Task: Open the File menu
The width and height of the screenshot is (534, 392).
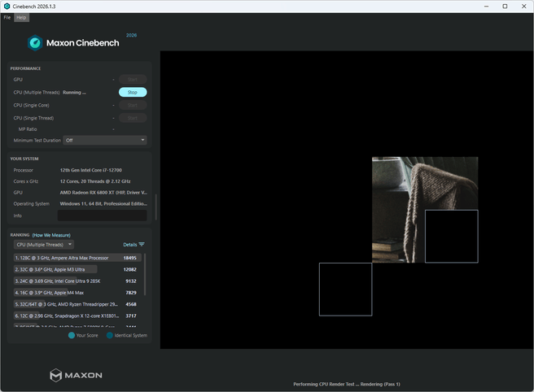Action: coord(7,17)
